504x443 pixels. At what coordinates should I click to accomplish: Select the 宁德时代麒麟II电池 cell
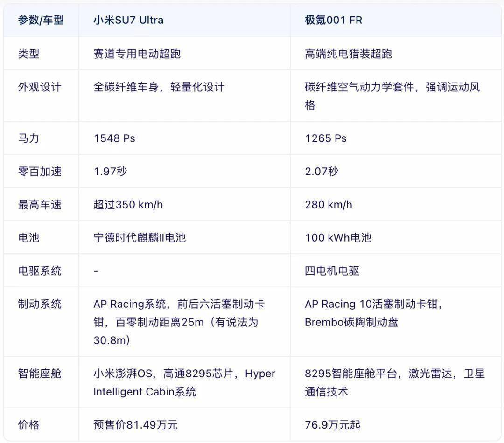pos(140,238)
